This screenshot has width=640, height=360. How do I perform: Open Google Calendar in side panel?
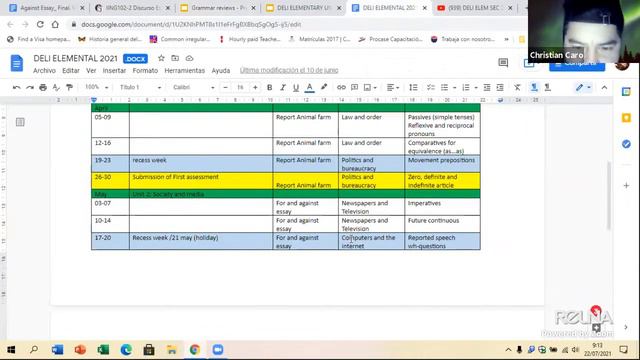[x=626, y=92]
